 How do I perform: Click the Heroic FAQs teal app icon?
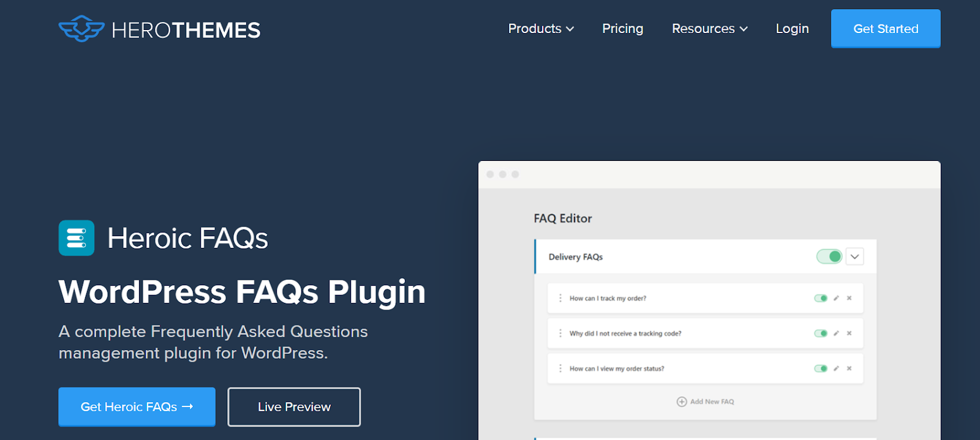[77, 237]
